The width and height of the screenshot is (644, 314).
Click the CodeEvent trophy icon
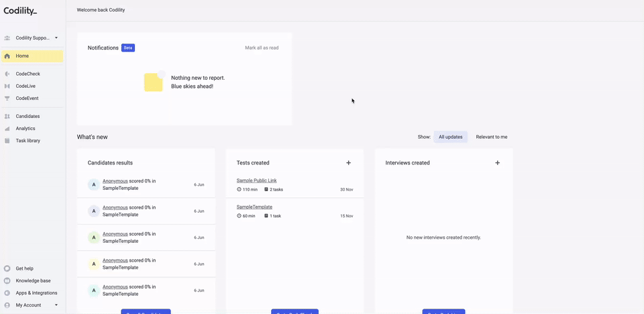coord(7,98)
